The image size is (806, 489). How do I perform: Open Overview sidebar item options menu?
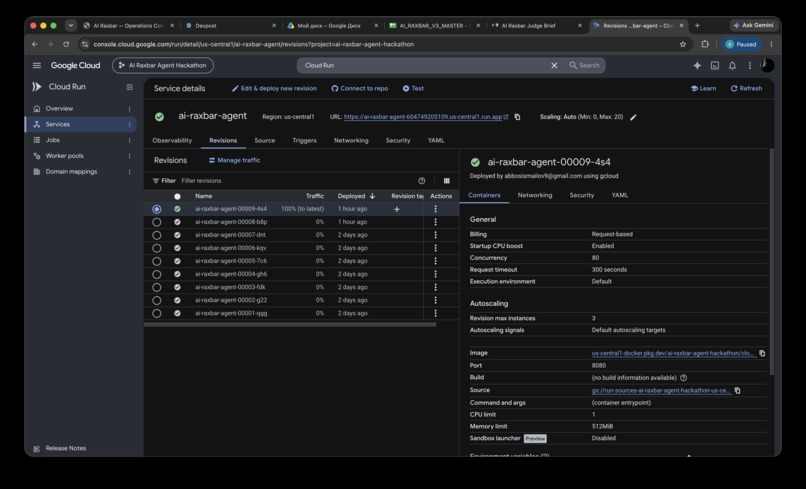point(130,108)
